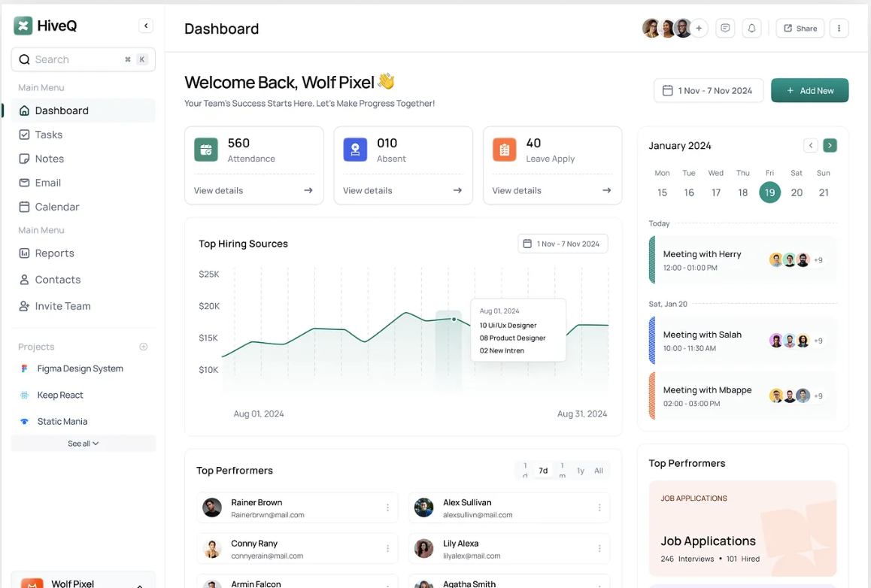This screenshot has width=871, height=588.
Task: Open the notifications bell icon
Action: point(751,29)
